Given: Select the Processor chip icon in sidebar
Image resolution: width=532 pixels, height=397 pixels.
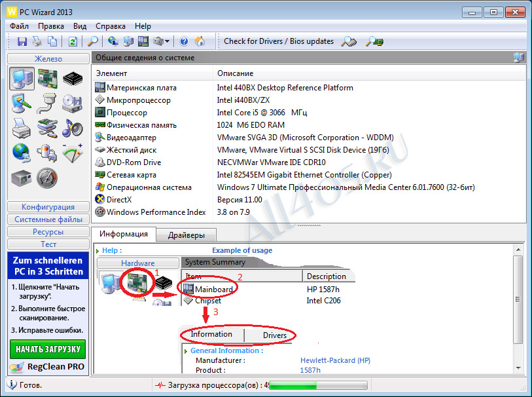Looking at the screenshot, I should pos(73,79).
